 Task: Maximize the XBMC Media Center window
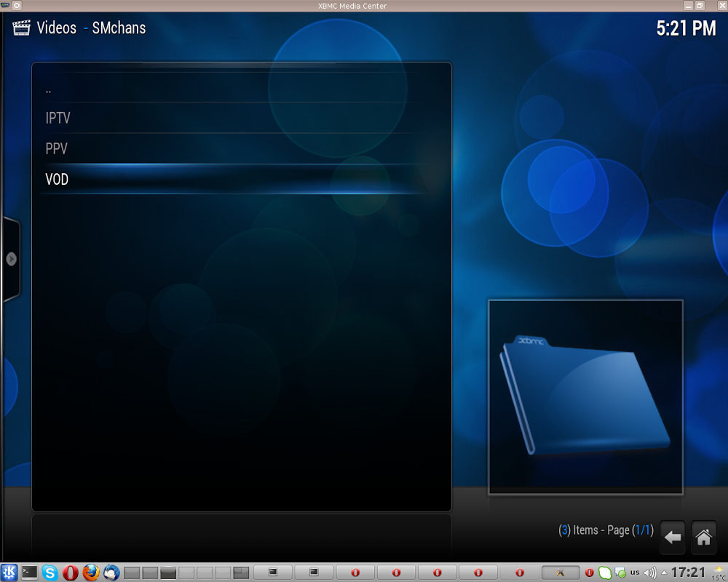pos(700,6)
